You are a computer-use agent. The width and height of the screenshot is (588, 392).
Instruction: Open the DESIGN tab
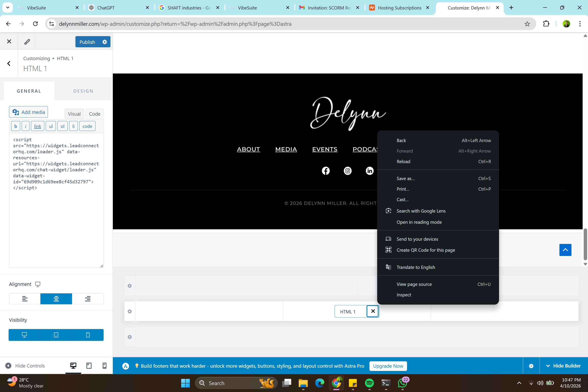(84, 91)
